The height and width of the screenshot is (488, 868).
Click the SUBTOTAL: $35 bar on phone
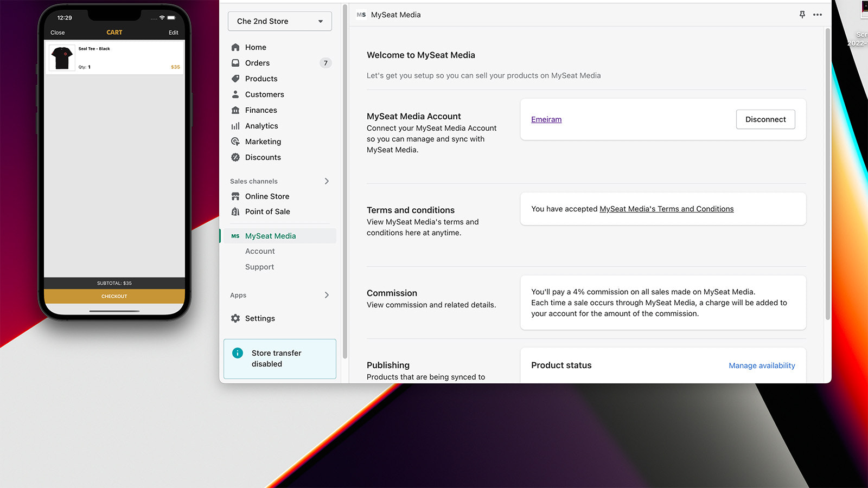[114, 283]
